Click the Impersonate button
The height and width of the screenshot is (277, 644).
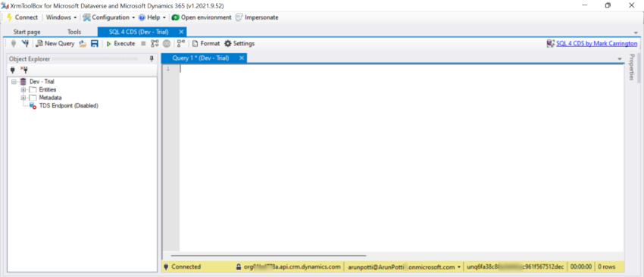[x=257, y=17]
